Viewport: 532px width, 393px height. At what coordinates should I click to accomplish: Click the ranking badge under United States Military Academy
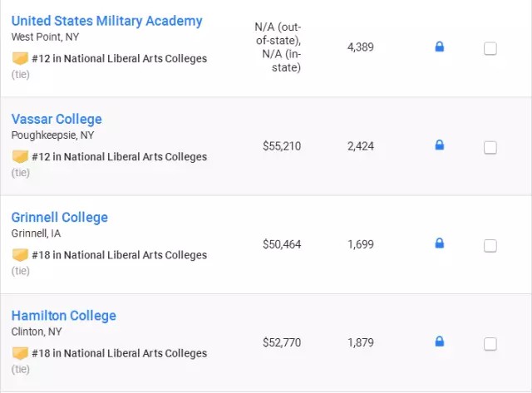coord(20,59)
